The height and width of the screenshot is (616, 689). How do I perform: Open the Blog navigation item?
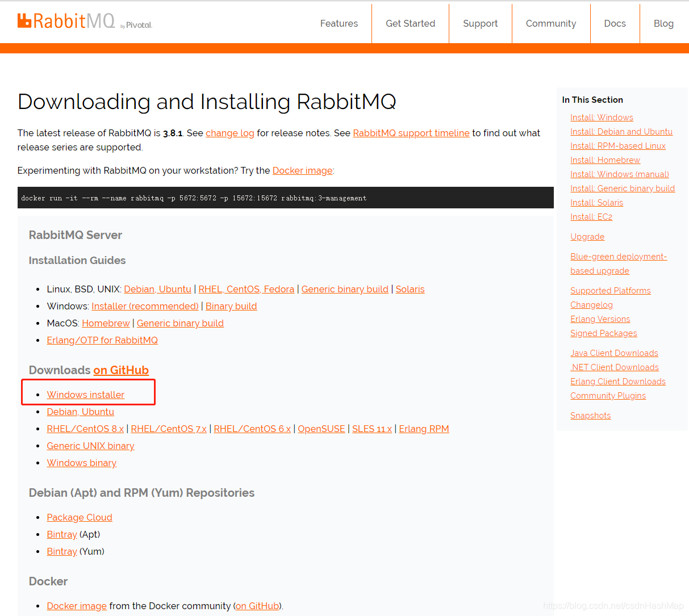pyautogui.click(x=663, y=23)
